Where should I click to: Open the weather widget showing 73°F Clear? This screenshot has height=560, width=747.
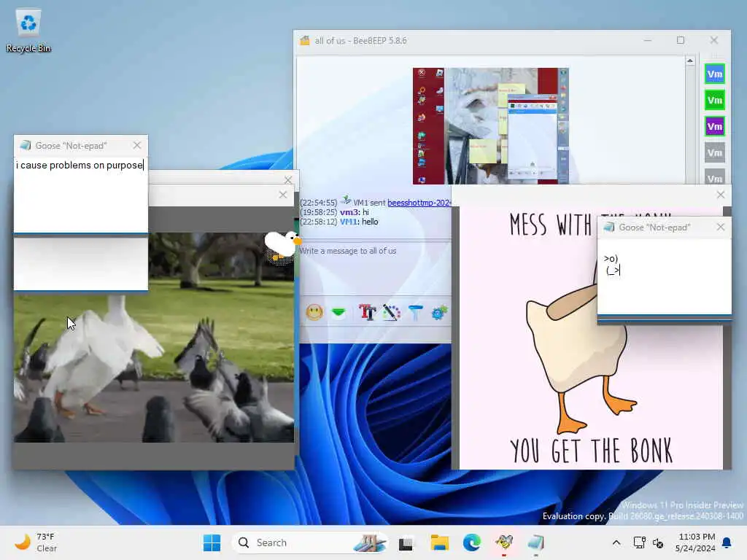point(36,542)
